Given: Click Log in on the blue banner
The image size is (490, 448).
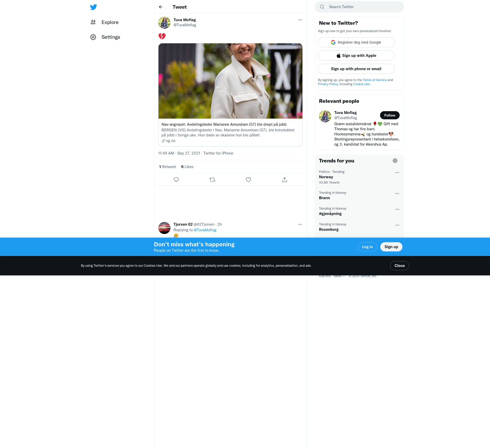Looking at the screenshot, I should tap(367, 247).
